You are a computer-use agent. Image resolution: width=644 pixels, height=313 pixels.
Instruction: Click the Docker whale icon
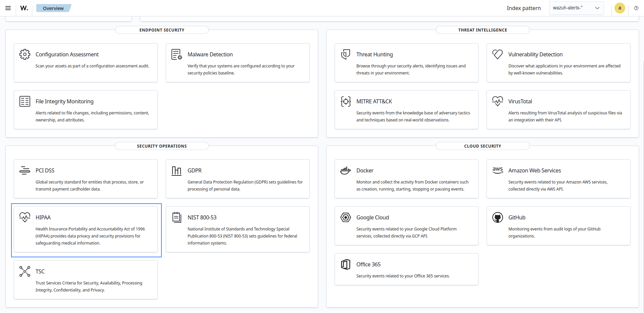(345, 170)
